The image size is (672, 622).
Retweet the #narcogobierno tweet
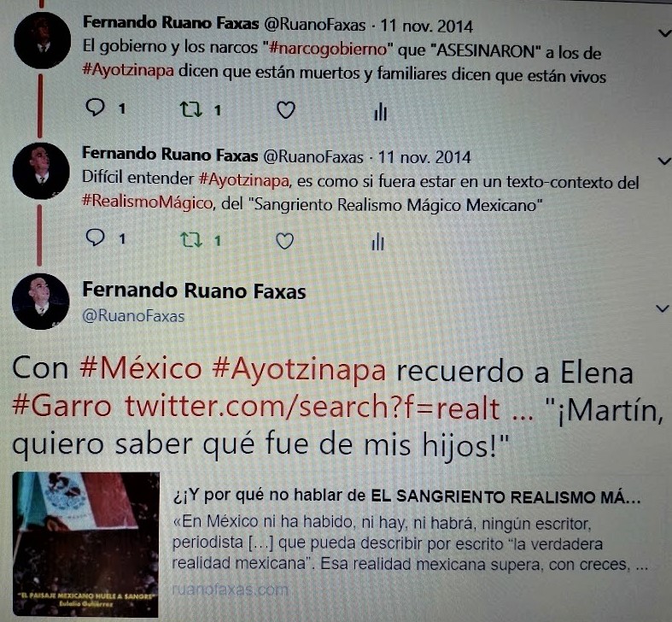click(x=190, y=109)
